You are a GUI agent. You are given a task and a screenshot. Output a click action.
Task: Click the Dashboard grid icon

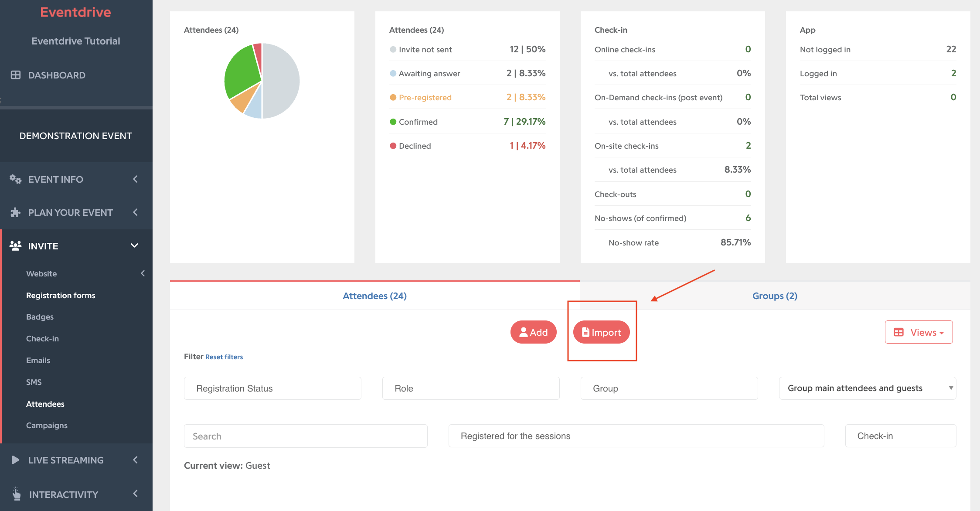(16, 75)
